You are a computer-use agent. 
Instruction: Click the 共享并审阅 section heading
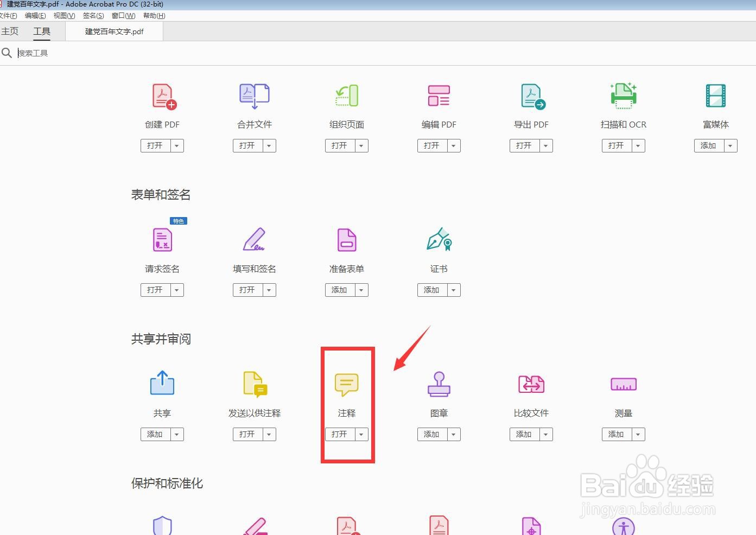pyautogui.click(x=161, y=339)
